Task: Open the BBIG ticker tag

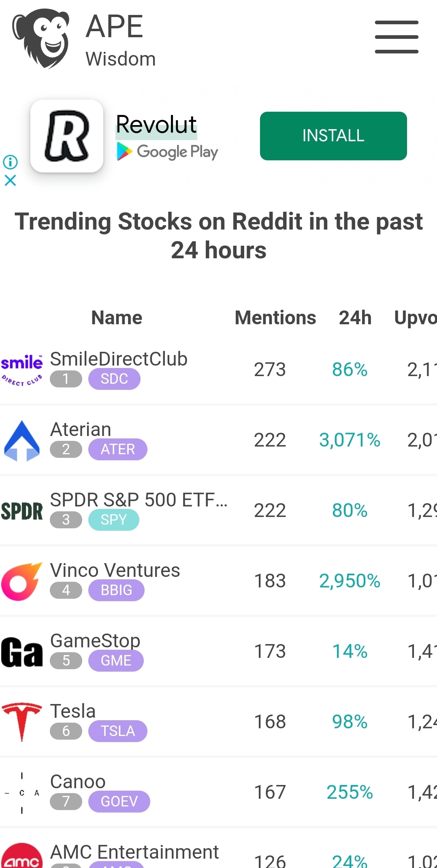Action: pyautogui.click(x=116, y=590)
